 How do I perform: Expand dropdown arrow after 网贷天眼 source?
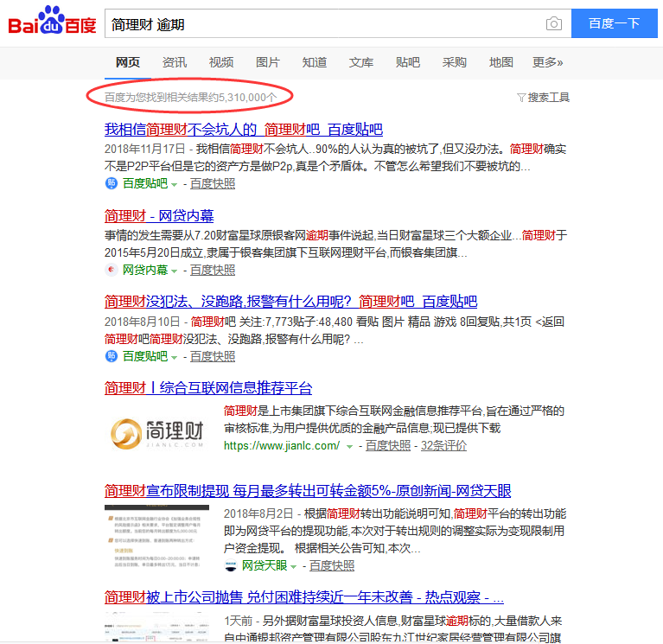(293, 566)
